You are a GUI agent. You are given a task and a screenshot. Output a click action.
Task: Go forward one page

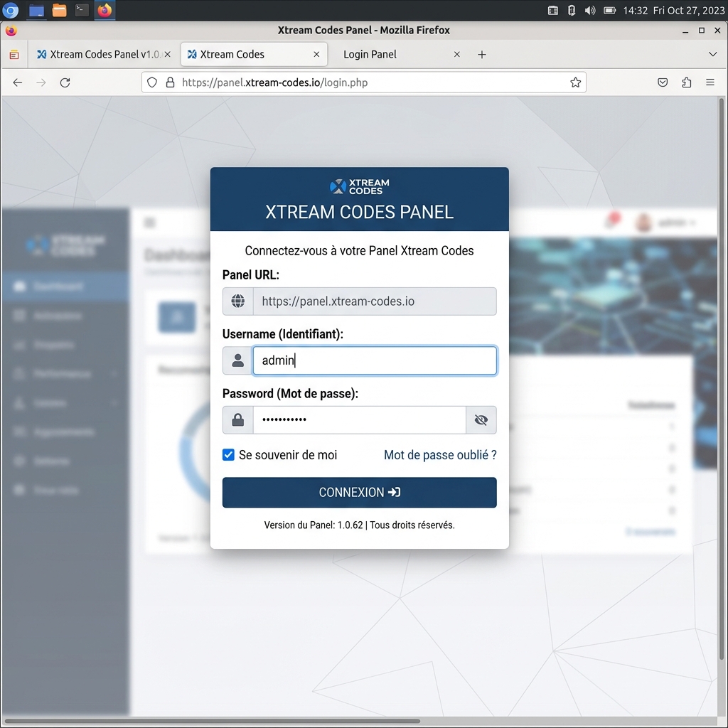(41, 82)
